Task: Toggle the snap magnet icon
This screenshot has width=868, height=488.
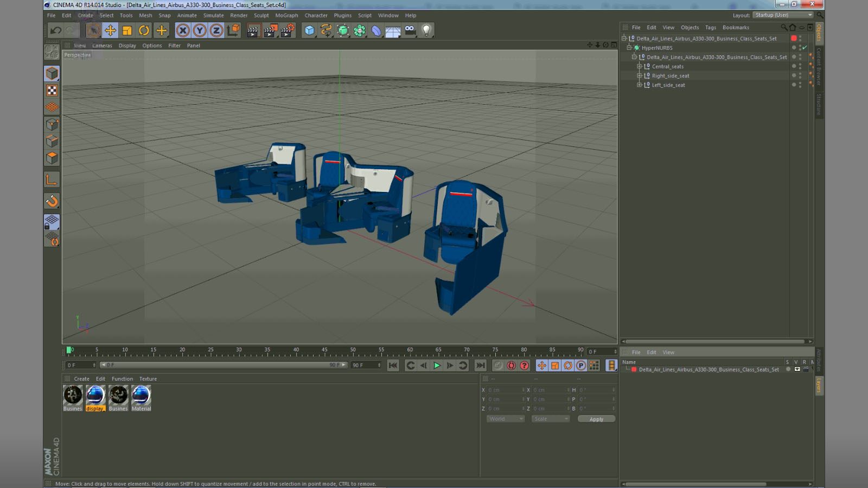Action: tap(52, 201)
